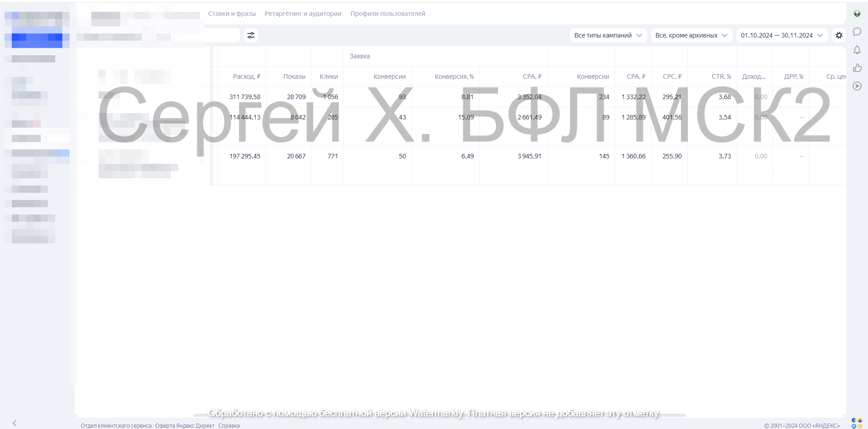The width and height of the screenshot is (868, 429).
Task: Click the 'Заявка' group header
Action: click(x=359, y=56)
